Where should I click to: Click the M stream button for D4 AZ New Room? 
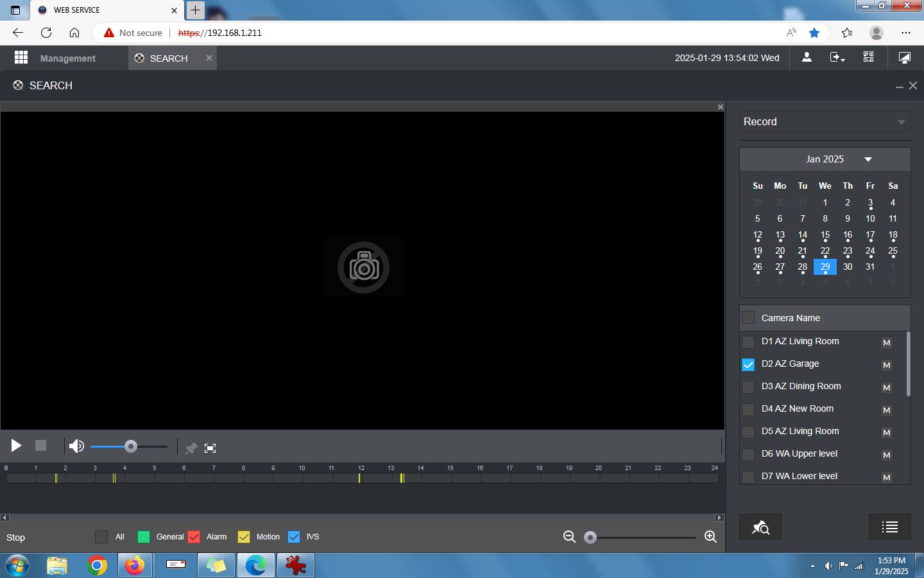pyautogui.click(x=887, y=410)
